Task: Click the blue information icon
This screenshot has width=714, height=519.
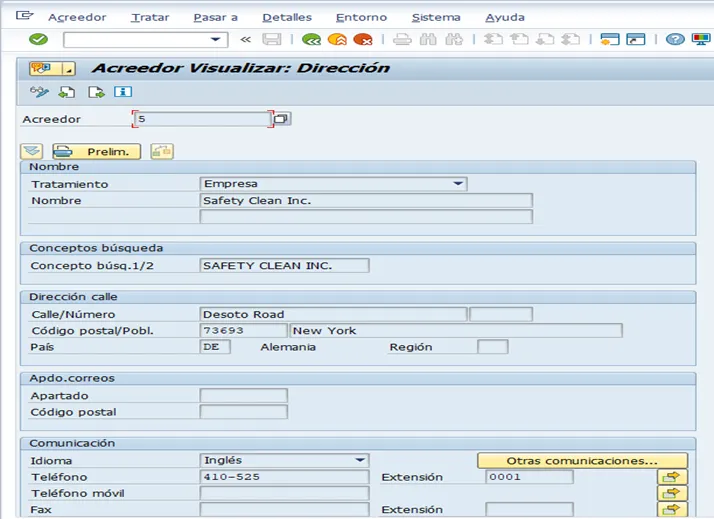Action: pos(123,92)
